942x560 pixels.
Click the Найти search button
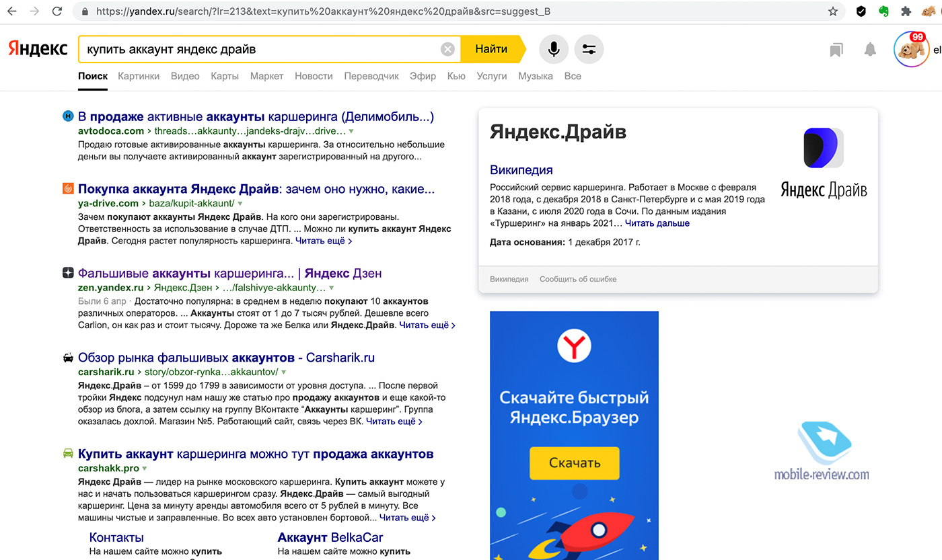tap(493, 49)
